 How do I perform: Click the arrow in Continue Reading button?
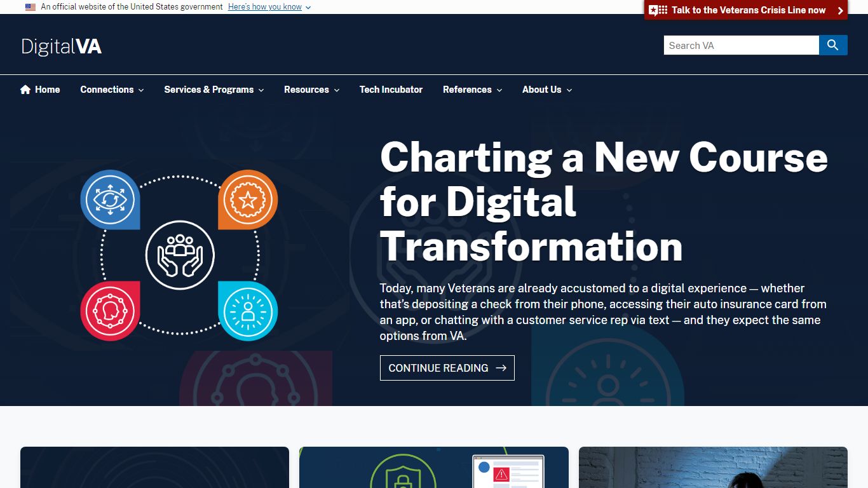coord(501,368)
